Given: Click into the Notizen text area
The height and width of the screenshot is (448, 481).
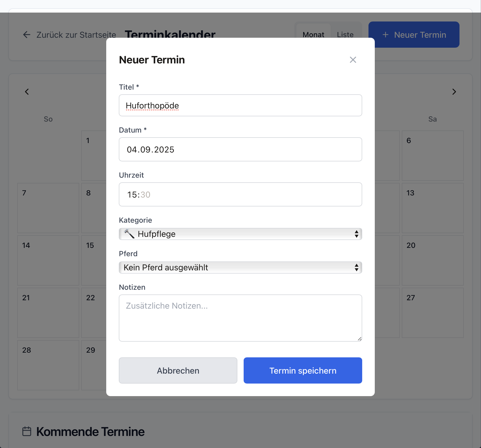Looking at the screenshot, I should pos(240,318).
